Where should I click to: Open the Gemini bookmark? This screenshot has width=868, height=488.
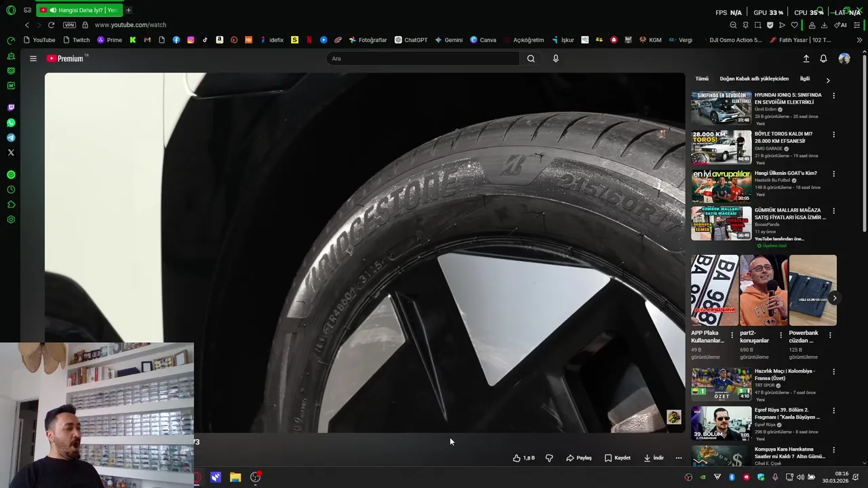[x=449, y=40]
